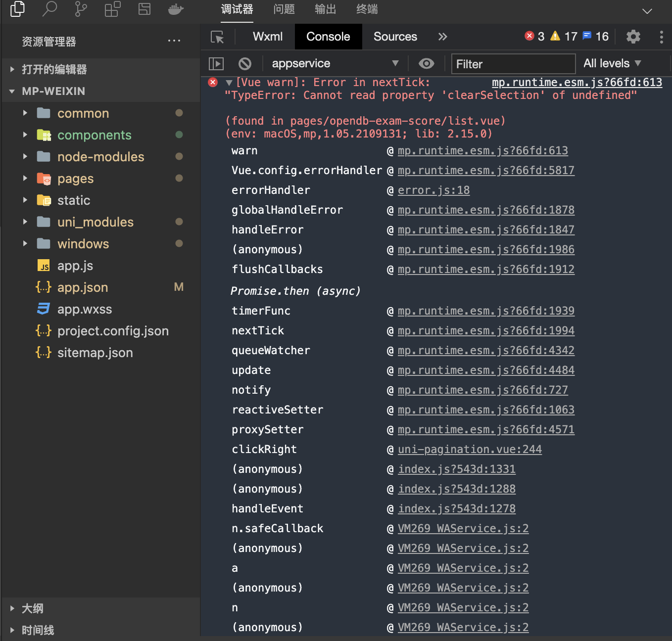Switch to the Wxml tab

click(268, 37)
